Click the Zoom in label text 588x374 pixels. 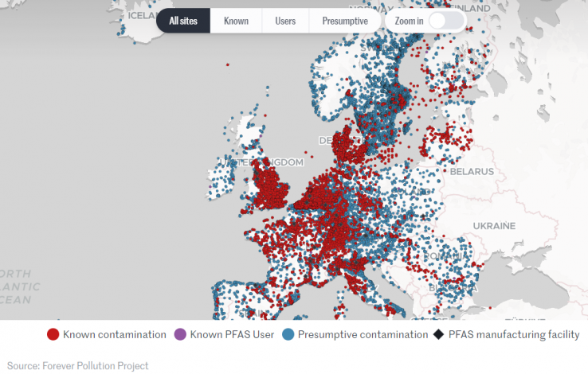[x=410, y=21]
